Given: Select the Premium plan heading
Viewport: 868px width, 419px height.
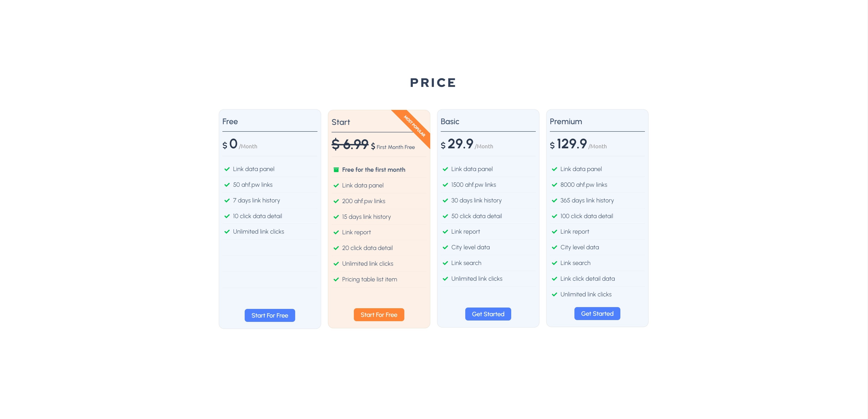Looking at the screenshot, I should (566, 121).
